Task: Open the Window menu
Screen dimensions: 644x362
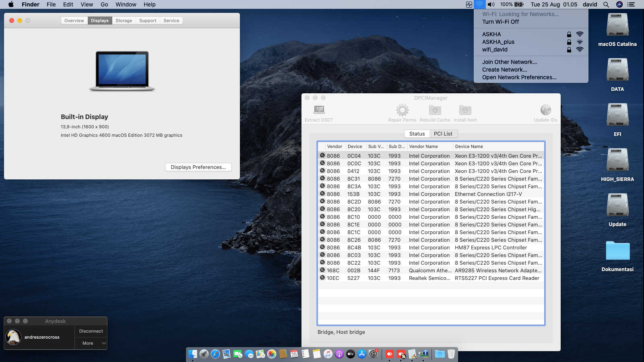Action: 126,4
